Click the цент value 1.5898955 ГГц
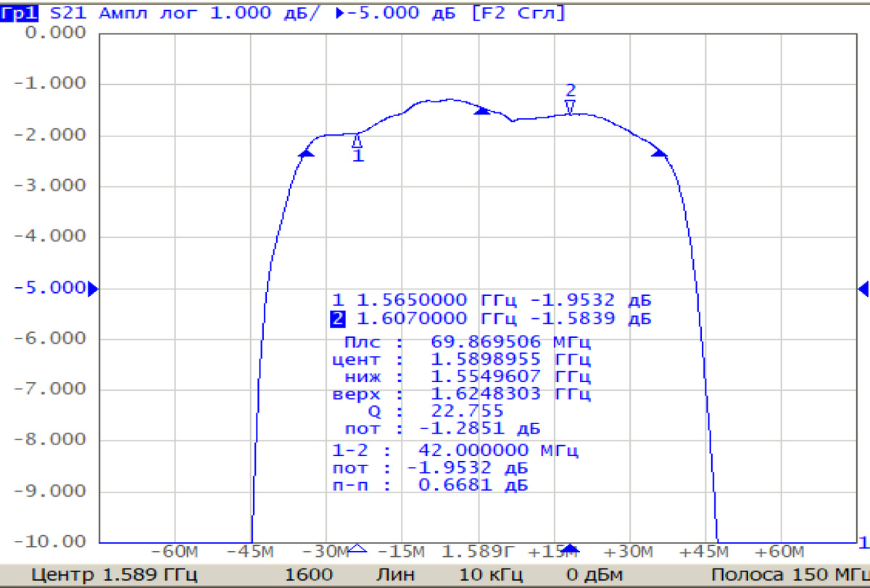The image size is (870, 588). tap(511, 359)
